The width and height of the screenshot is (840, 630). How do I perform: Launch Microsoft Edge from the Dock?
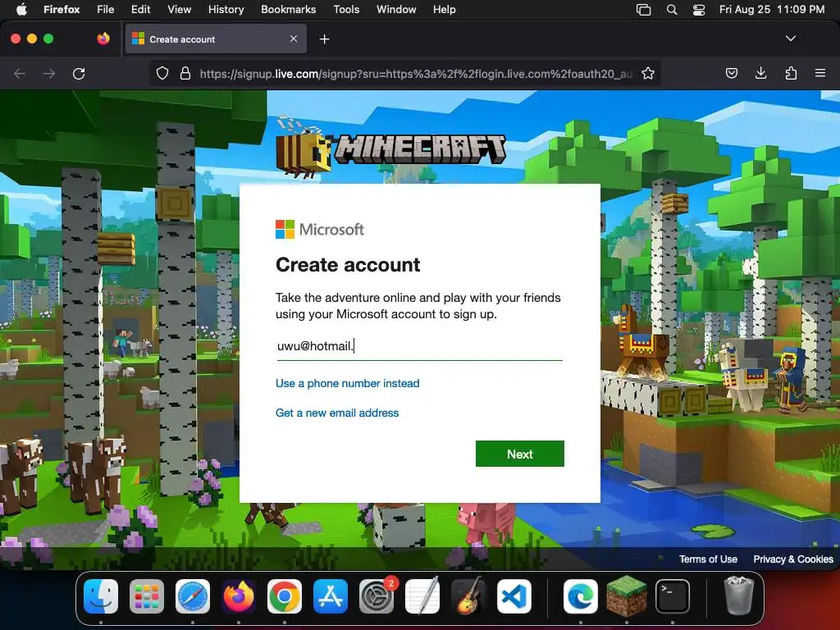click(x=581, y=596)
